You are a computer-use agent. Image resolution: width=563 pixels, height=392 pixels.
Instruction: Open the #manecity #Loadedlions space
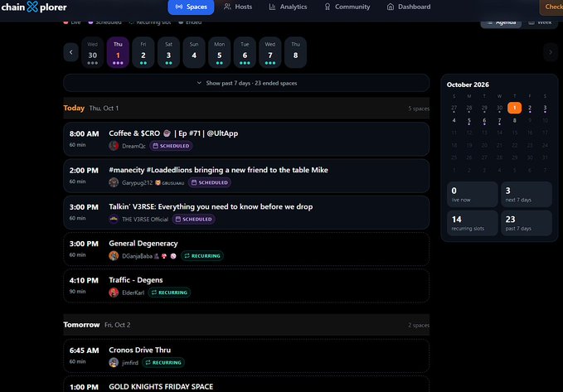pyautogui.click(x=246, y=176)
